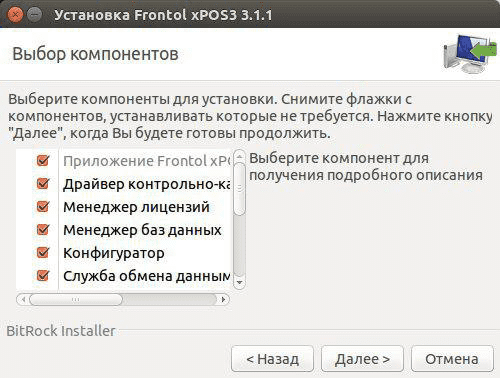Viewport: 500px width, 378px height.
Task: Click the Приложение Frontol xPOS checkbox
Action: point(43,161)
